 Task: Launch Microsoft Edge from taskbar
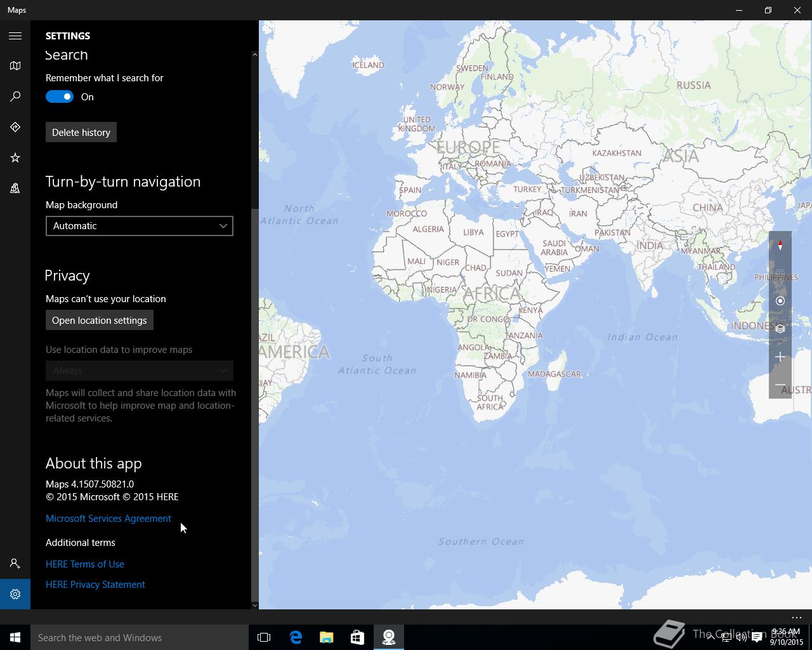point(296,637)
